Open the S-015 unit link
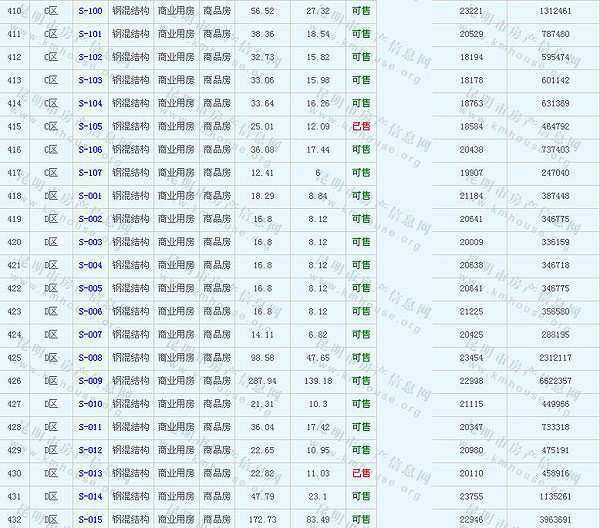The width and height of the screenshot is (600, 528). (x=90, y=519)
